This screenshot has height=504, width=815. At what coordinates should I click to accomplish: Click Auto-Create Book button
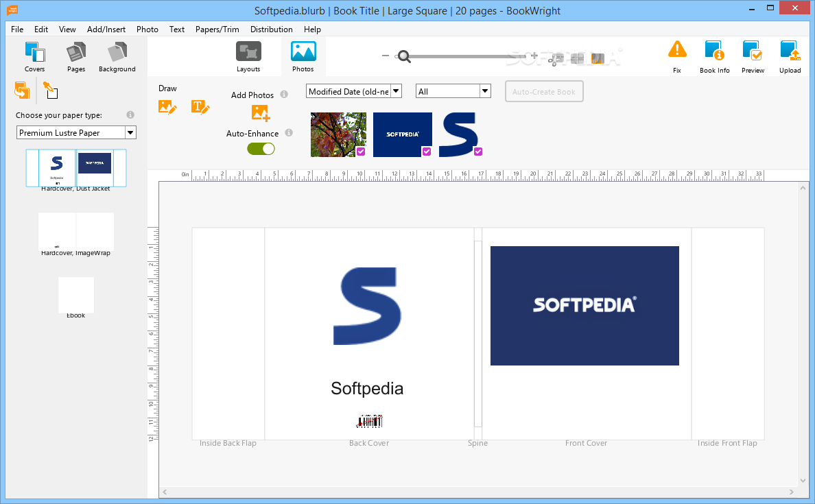[544, 91]
